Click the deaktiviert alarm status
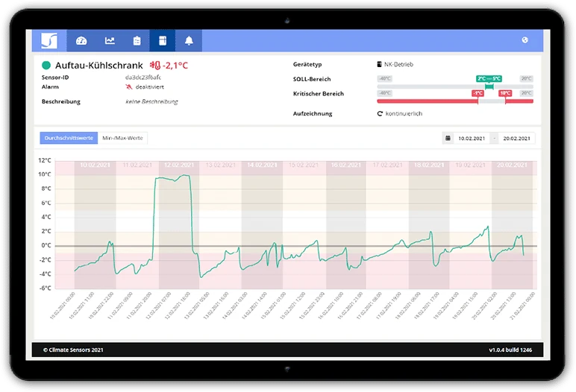 [149, 87]
